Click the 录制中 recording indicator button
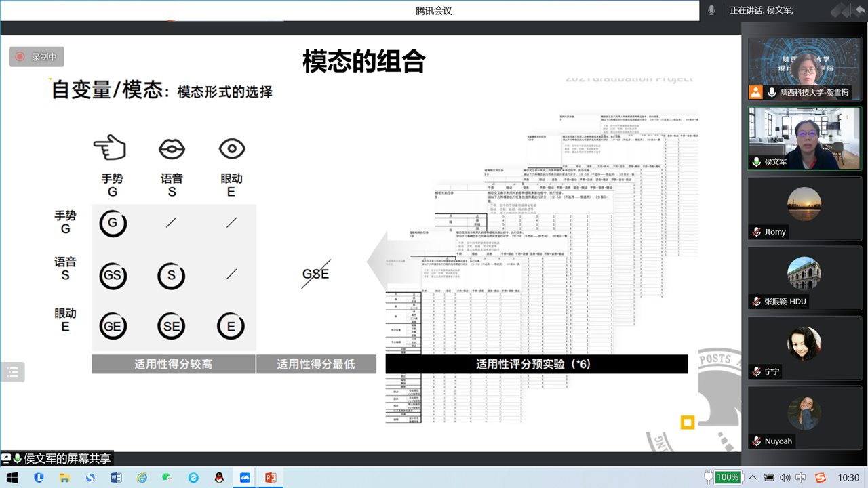The width and height of the screenshot is (868, 488). (x=37, y=57)
